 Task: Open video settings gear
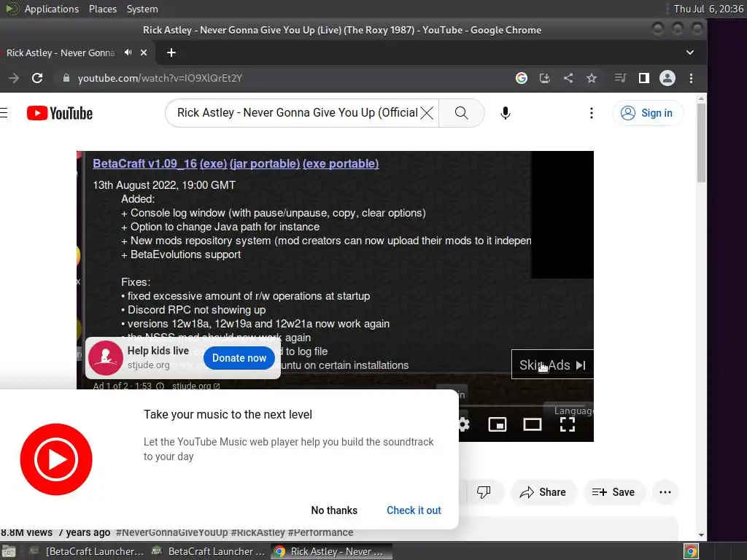[x=463, y=424]
